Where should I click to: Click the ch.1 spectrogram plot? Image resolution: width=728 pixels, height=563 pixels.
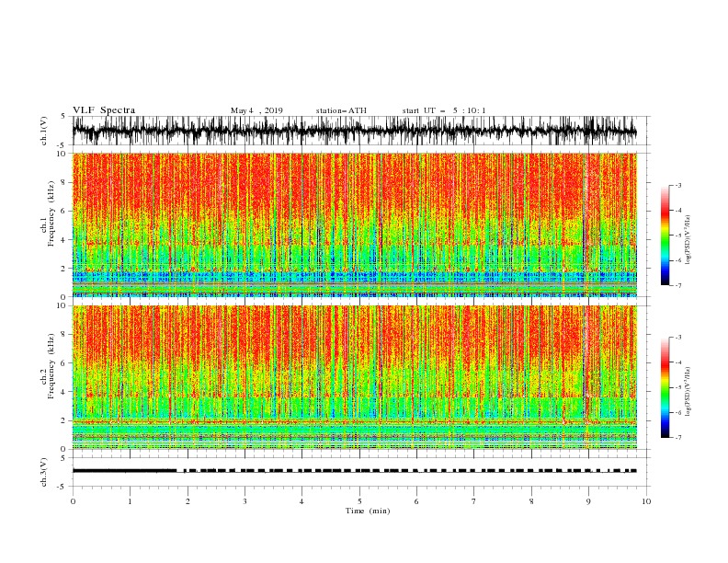coord(355,224)
